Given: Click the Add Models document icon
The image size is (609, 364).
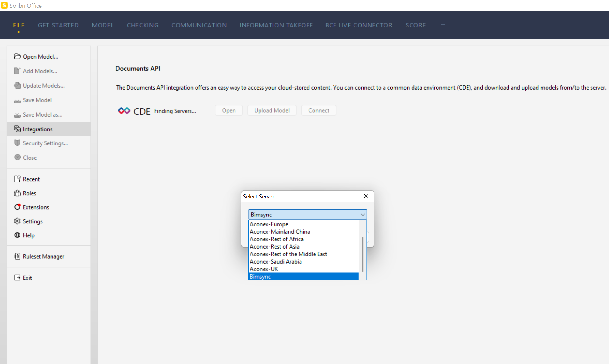Looking at the screenshot, I should (x=17, y=71).
